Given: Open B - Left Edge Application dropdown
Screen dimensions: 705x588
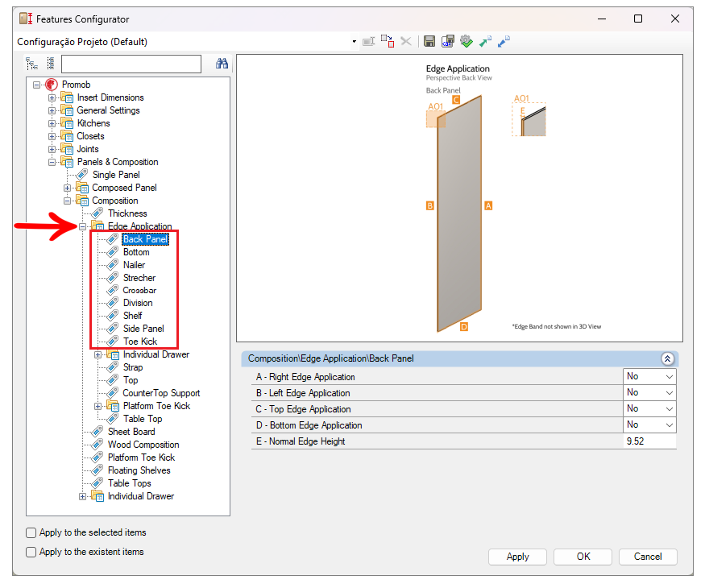Looking at the screenshot, I should 669,393.
